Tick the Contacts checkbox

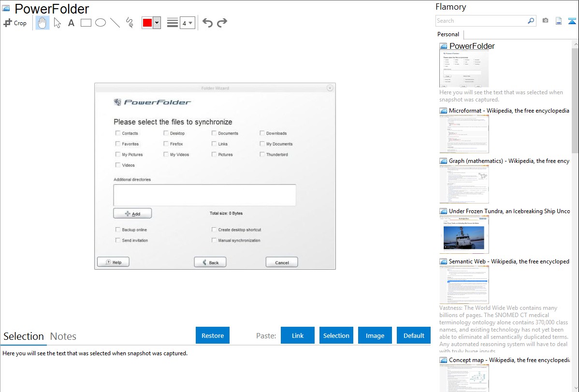pos(118,133)
